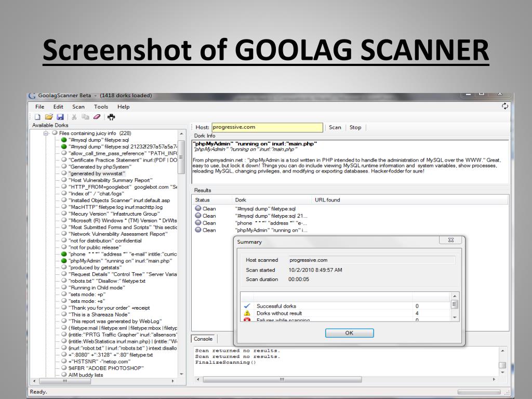Close the Summary dialog with its X button
The image size is (532, 399).
450,240
